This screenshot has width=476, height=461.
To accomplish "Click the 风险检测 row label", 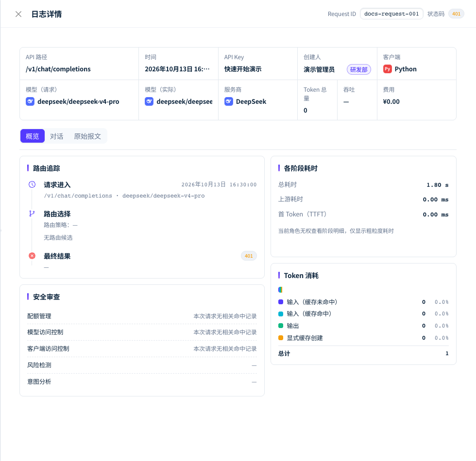I will click(39, 365).
